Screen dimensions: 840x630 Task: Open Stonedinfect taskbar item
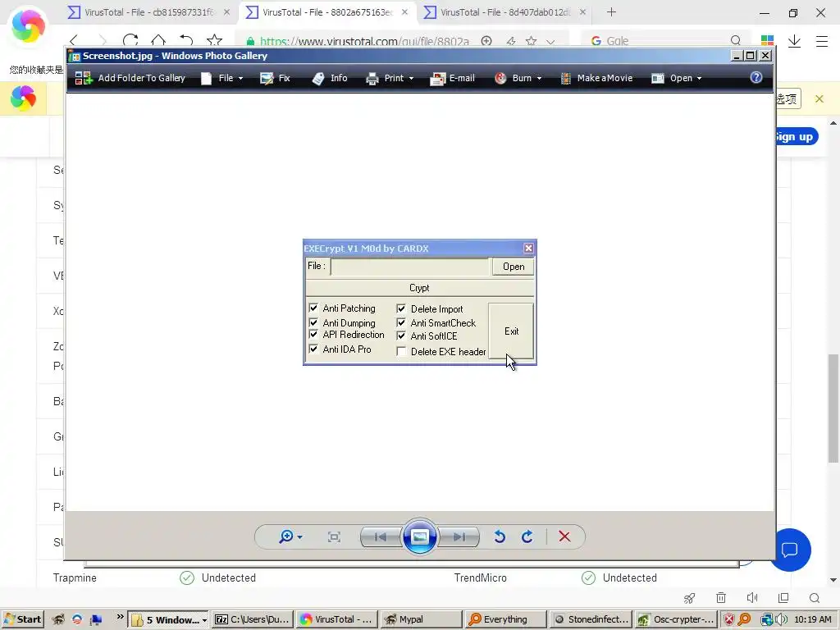(591, 620)
